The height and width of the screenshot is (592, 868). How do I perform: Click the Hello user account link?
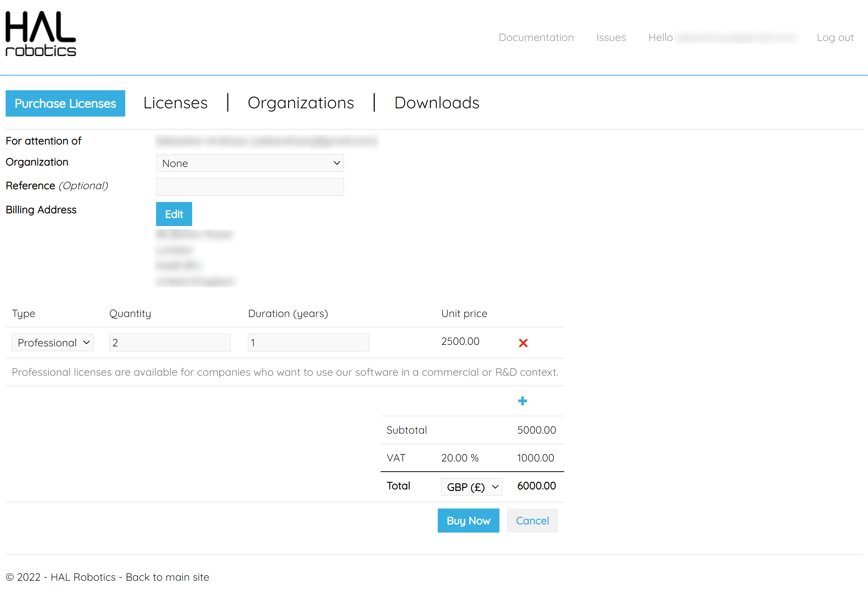[722, 37]
